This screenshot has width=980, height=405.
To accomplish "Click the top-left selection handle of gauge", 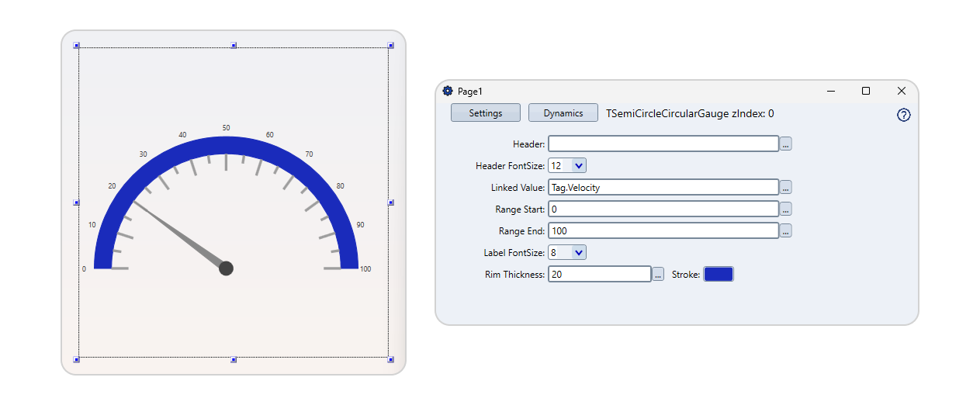I will pos(76,46).
